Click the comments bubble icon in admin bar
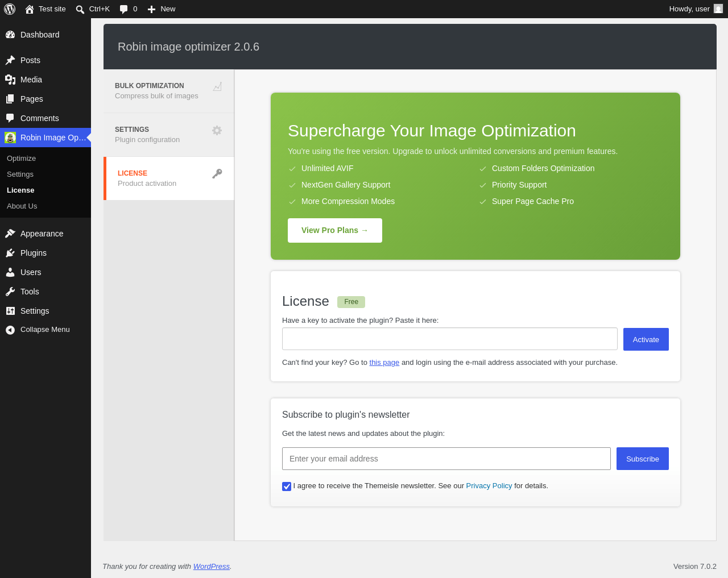Image resolution: width=728 pixels, height=578 pixels. pos(124,9)
